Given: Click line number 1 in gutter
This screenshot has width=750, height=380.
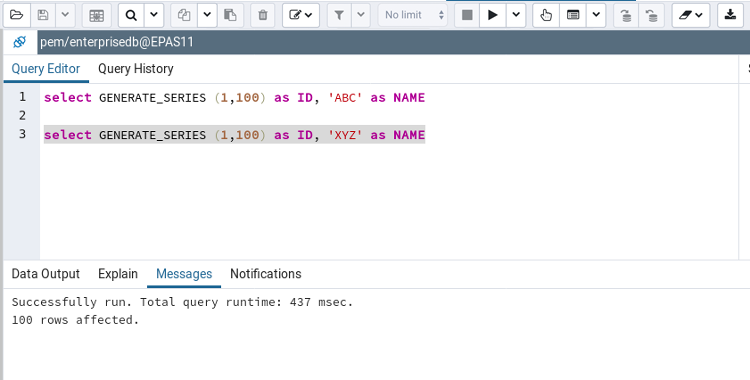Looking at the screenshot, I should pyautogui.click(x=22, y=97).
